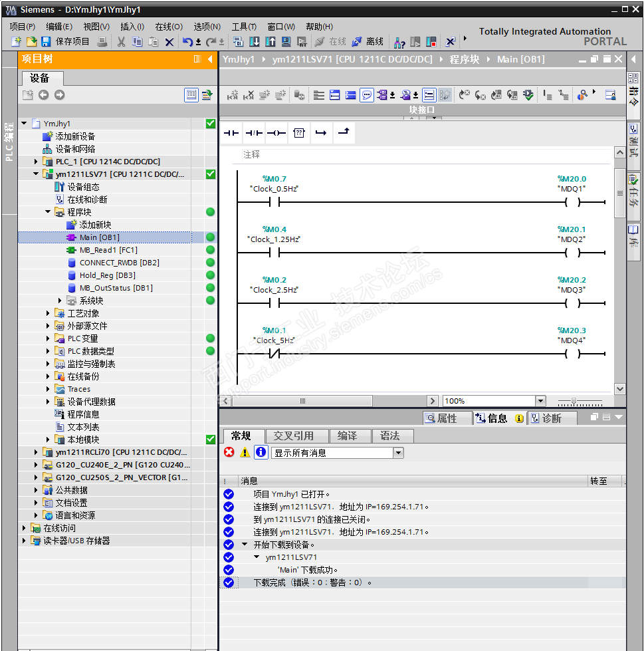
Task: Click the 离线 go offline button
Action: click(368, 41)
